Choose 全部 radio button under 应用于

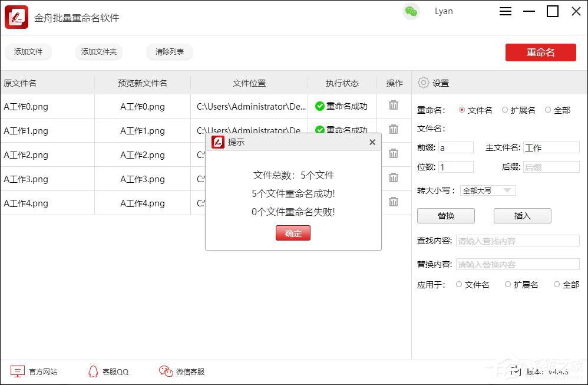pyautogui.click(x=556, y=284)
